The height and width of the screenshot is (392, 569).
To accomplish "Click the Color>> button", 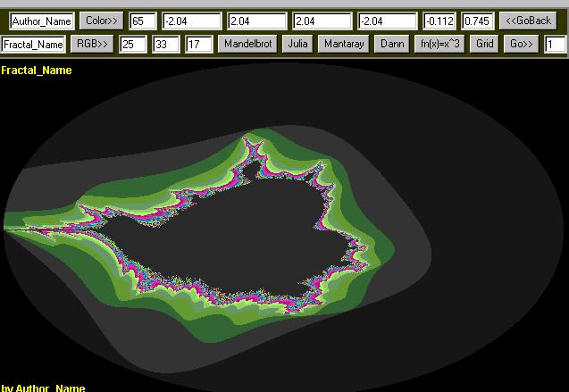I will 101,21.
